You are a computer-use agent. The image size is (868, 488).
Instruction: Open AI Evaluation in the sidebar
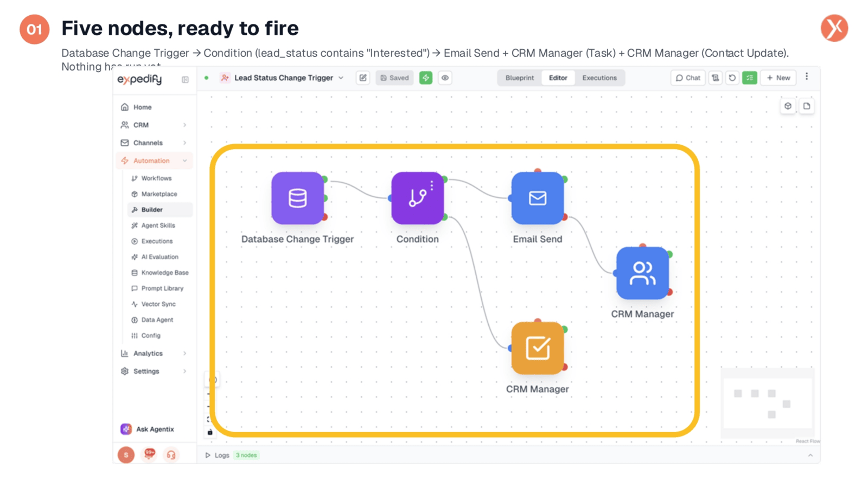click(160, 256)
